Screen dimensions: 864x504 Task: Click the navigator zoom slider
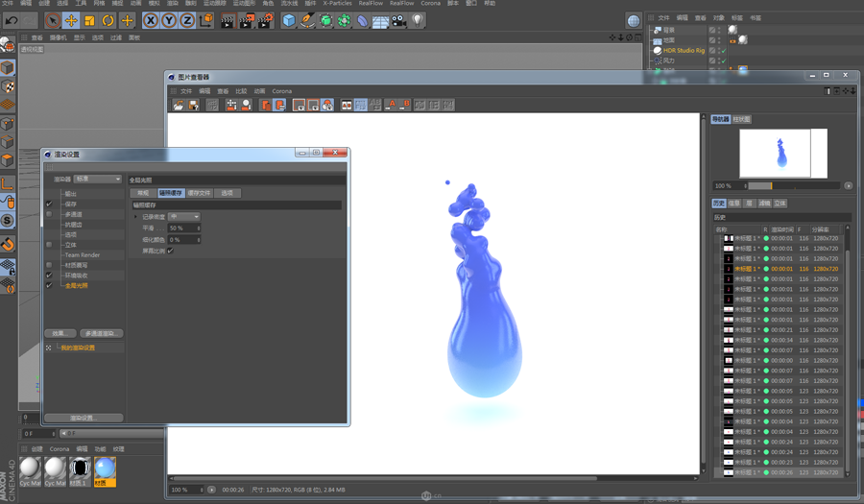[x=794, y=185]
